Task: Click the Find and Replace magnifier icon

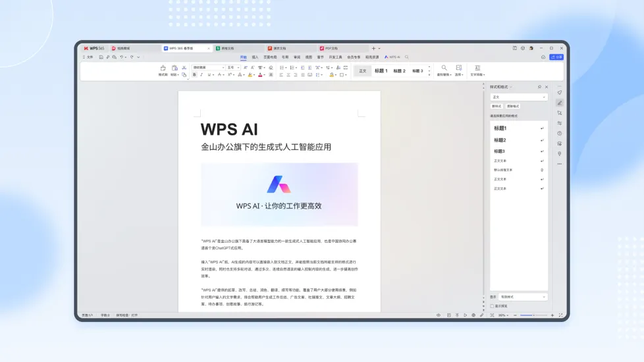Action: click(444, 68)
